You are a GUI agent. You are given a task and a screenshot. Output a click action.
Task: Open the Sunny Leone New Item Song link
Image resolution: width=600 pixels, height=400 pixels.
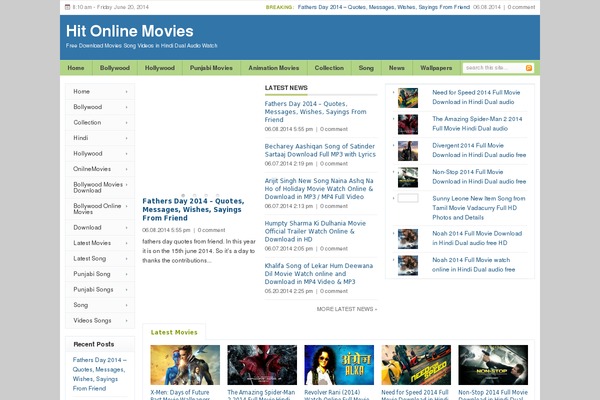tap(479, 208)
